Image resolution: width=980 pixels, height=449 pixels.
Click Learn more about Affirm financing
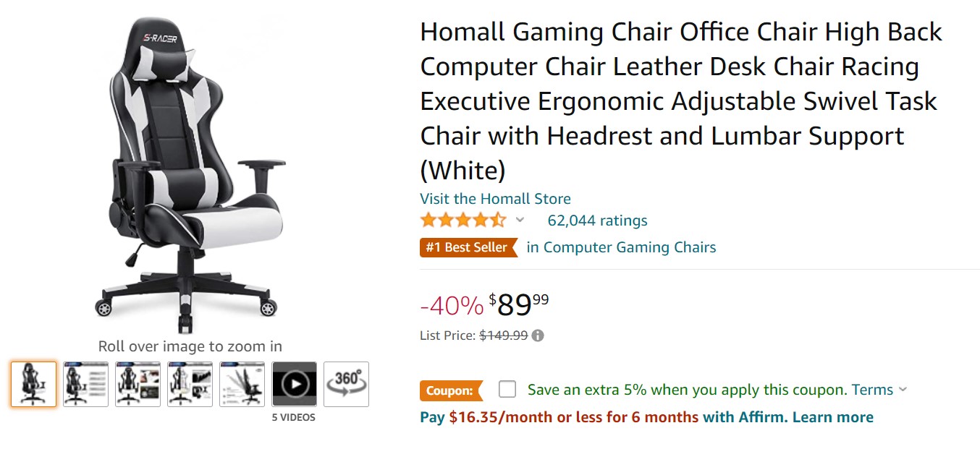[x=832, y=417]
